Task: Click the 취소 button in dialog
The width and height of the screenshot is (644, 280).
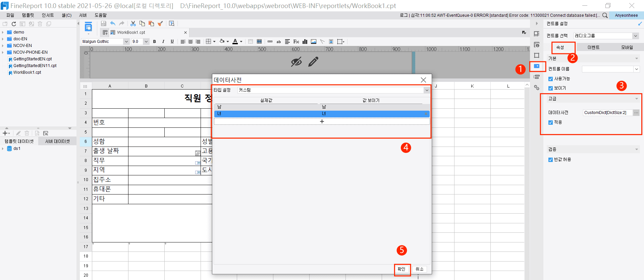Action: (x=420, y=269)
